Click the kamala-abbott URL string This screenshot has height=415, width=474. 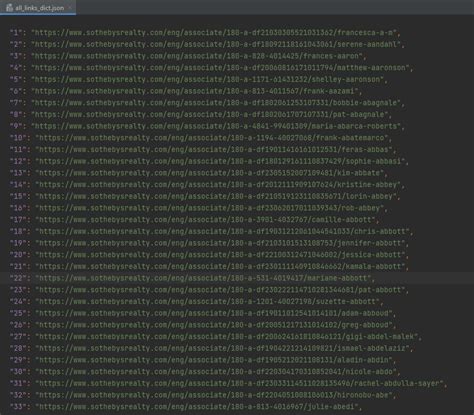[220, 266]
